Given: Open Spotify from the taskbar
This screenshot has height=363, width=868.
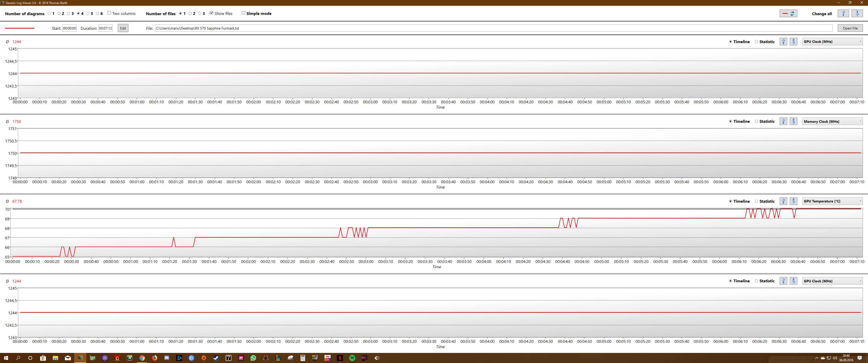Looking at the screenshot, I should tap(352, 358).
